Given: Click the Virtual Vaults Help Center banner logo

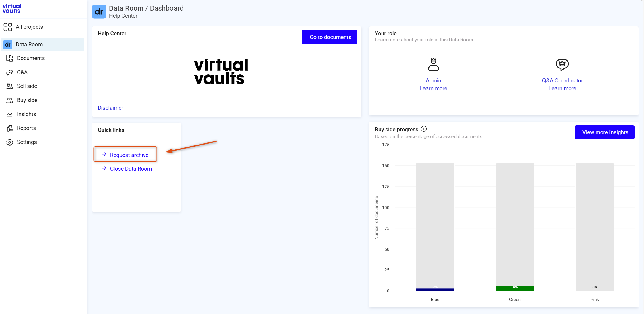Looking at the screenshot, I should tap(221, 72).
